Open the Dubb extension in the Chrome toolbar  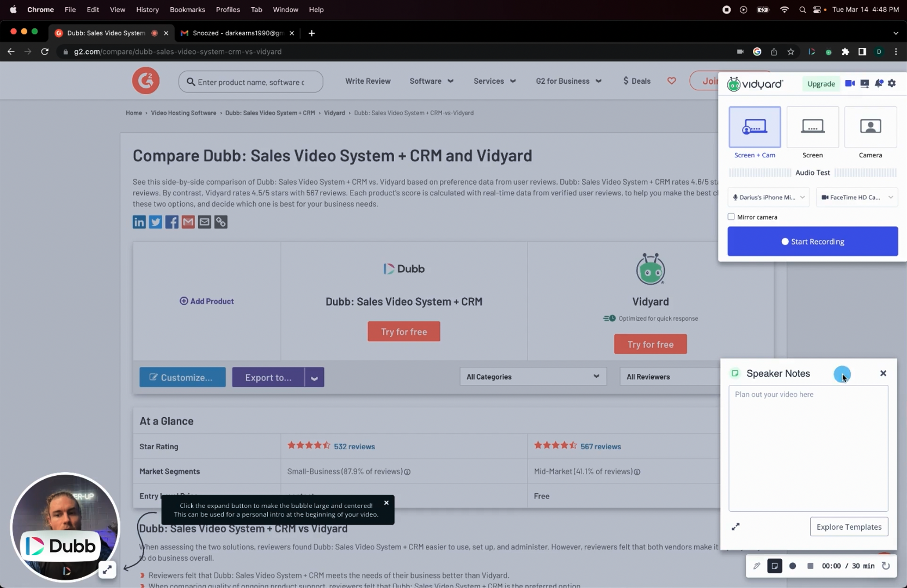coord(812,52)
